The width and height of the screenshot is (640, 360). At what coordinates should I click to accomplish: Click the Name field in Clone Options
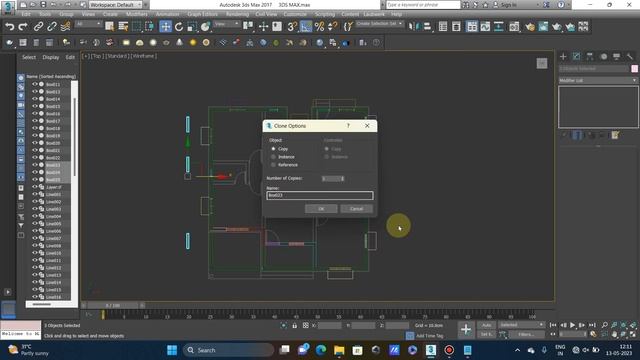320,196
